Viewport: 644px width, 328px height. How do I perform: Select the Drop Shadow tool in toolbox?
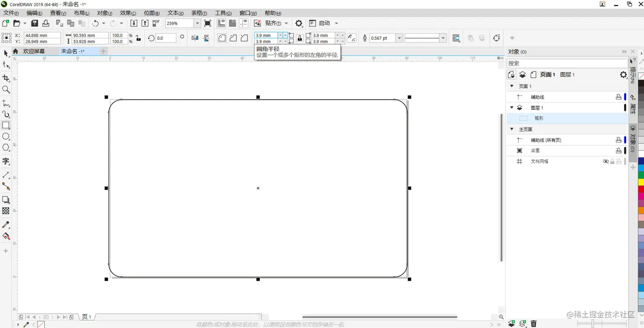(x=6, y=200)
